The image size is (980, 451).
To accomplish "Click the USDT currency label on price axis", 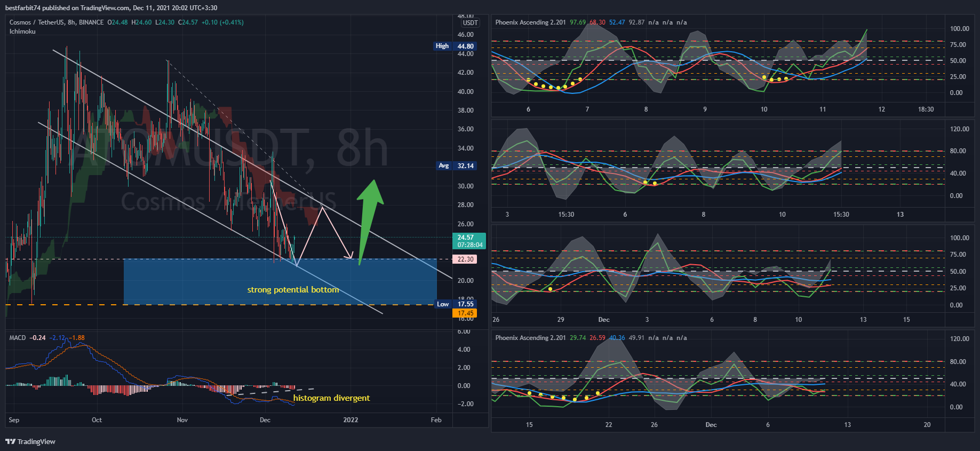I will pyautogui.click(x=470, y=23).
